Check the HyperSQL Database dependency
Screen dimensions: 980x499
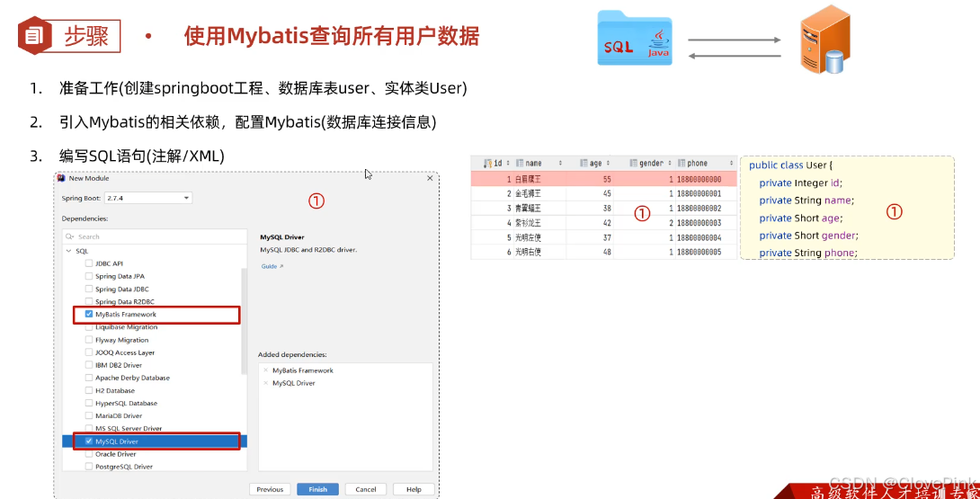pos(89,403)
